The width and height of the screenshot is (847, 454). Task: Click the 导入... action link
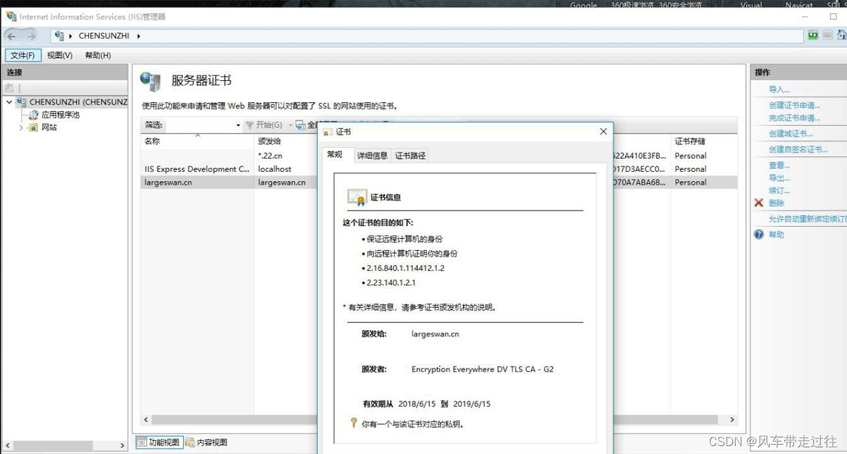(779, 90)
